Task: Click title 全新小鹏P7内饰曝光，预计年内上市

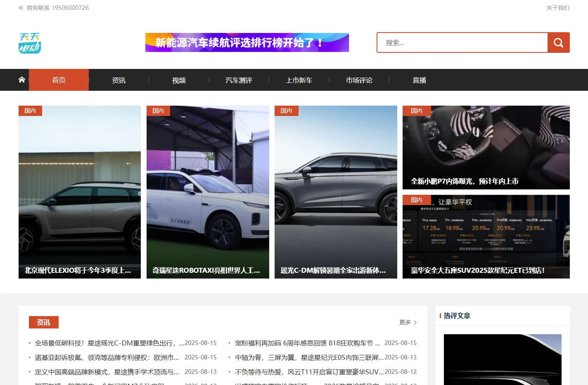Action: (465, 181)
